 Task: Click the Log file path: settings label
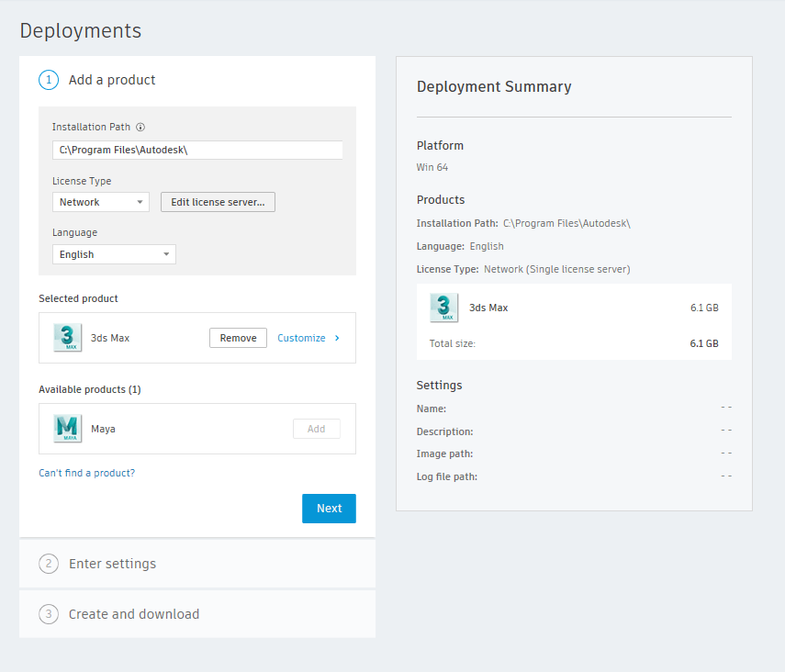click(447, 476)
